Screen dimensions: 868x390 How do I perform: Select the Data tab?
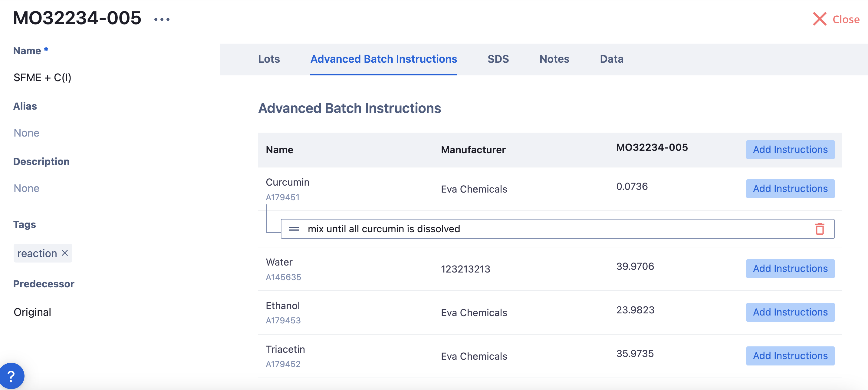click(611, 59)
